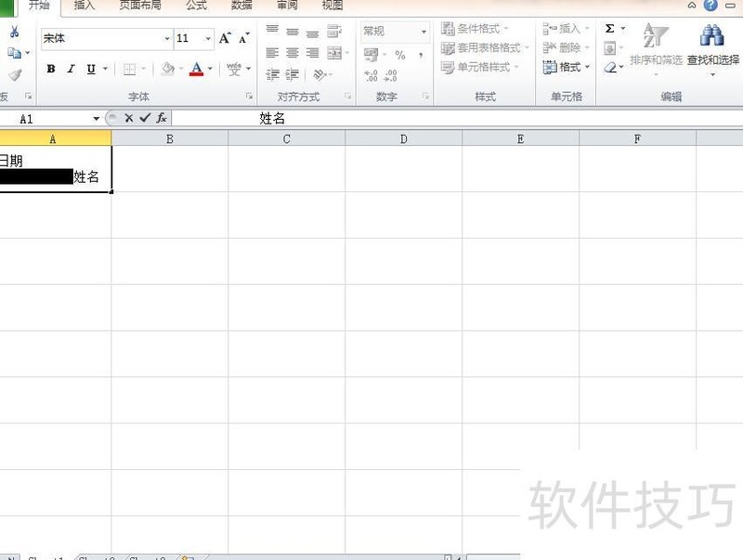Increase font size with large A
Screen dimensions: 743x560
pos(225,38)
